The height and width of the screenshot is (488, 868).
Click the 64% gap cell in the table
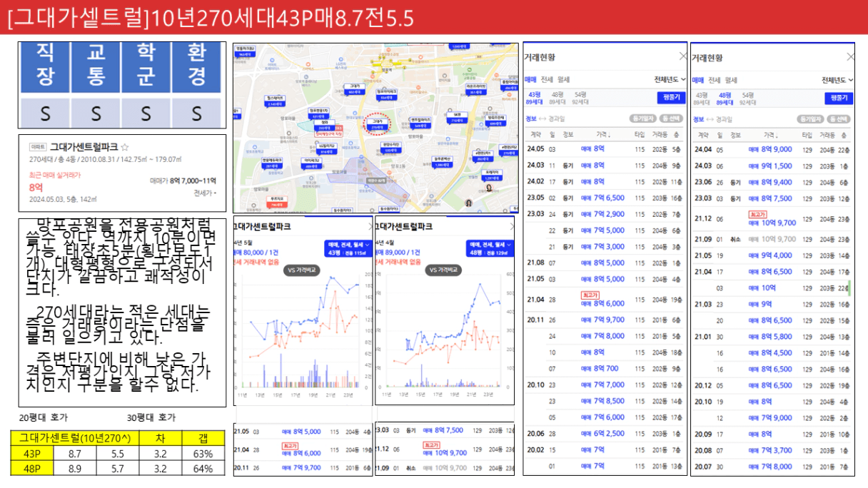coord(203,468)
